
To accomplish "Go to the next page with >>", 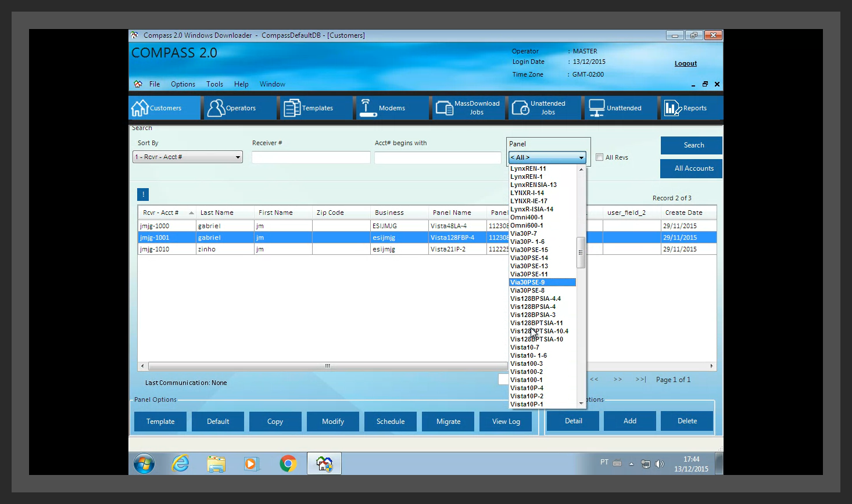I will click(x=618, y=380).
